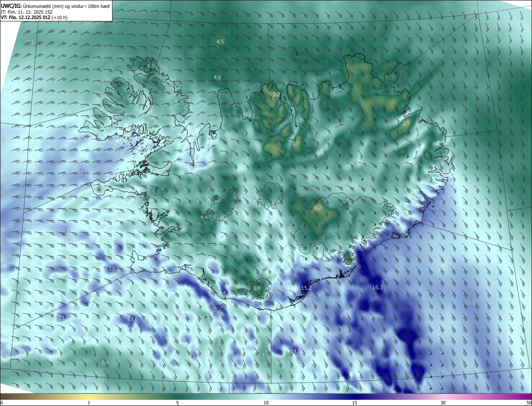Click the 16.3 value label
The image size is (532, 406).
click(x=377, y=288)
